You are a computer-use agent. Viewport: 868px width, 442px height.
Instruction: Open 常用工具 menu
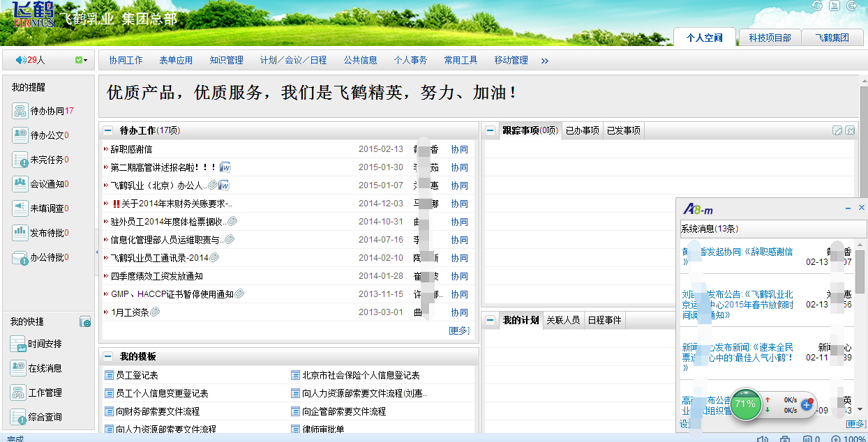[461, 61]
